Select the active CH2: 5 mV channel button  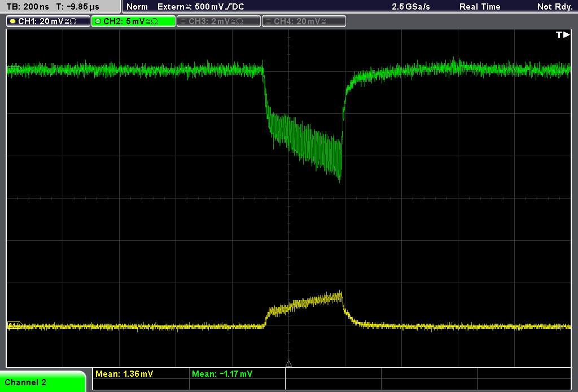tap(133, 21)
